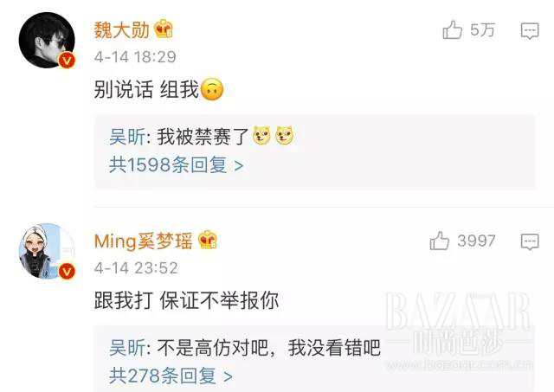Open Ming奚梦瑶's cartoon avatar
Viewport: 554px width, 392px height.
[47, 252]
